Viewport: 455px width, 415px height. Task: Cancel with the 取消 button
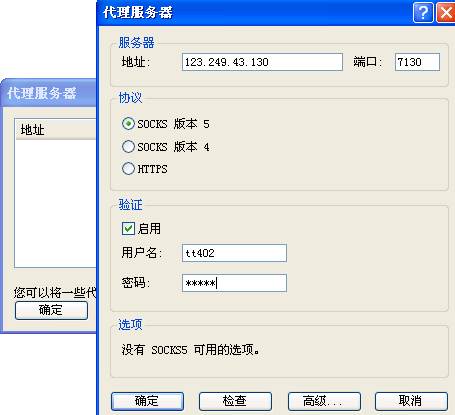pyautogui.click(x=411, y=401)
